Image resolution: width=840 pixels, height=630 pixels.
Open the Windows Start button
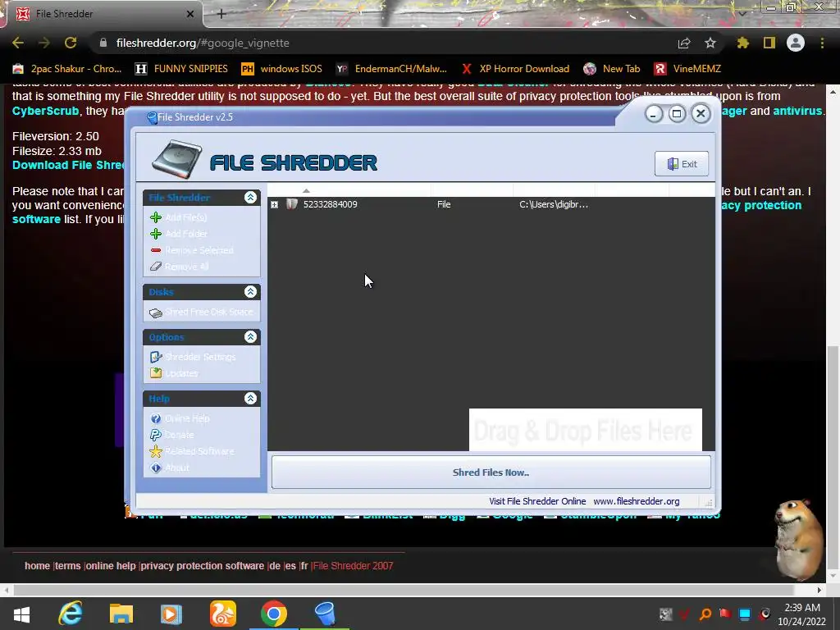pyautogui.click(x=21, y=614)
